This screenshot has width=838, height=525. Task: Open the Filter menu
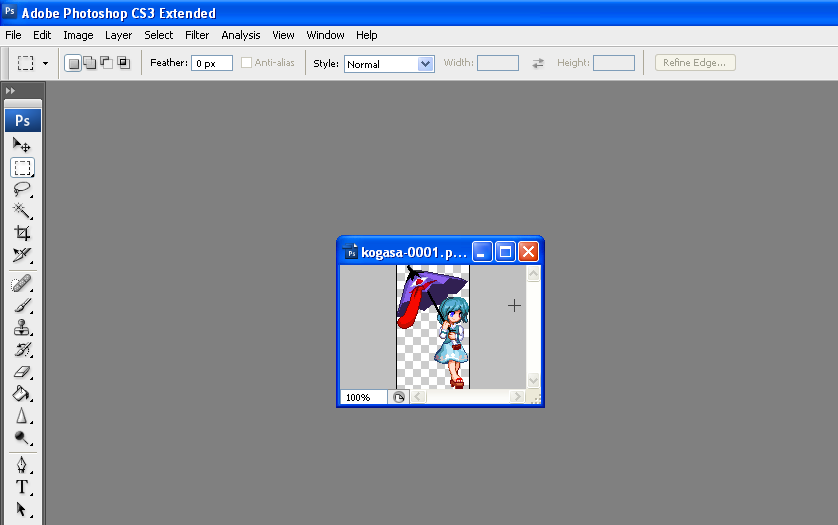click(x=197, y=35)
